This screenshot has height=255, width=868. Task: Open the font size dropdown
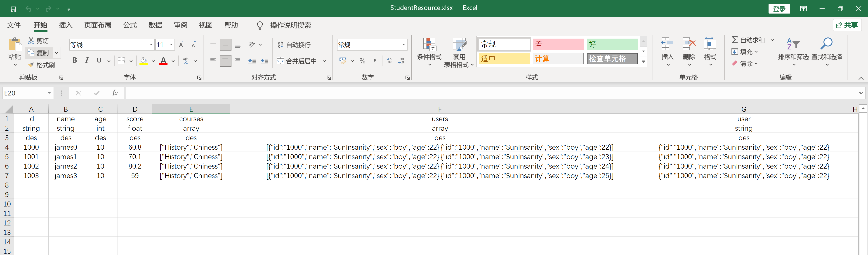(171, 45)
